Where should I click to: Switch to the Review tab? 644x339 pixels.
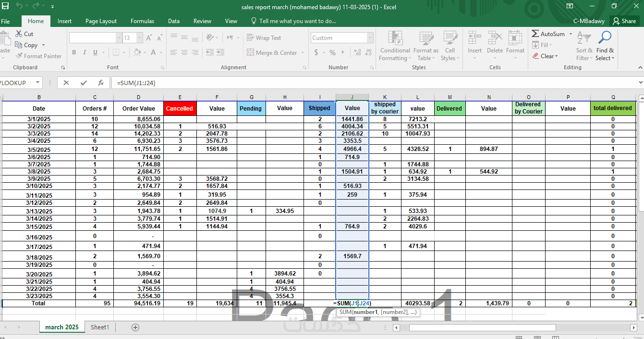[x=202, y=21]
